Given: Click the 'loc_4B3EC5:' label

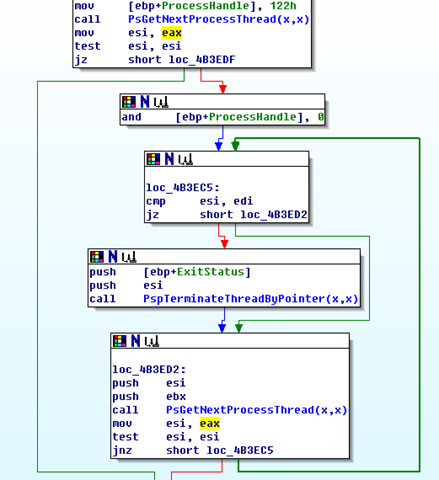Looking at the screenshot, I should pyautogui.click(x=183, y=188).
